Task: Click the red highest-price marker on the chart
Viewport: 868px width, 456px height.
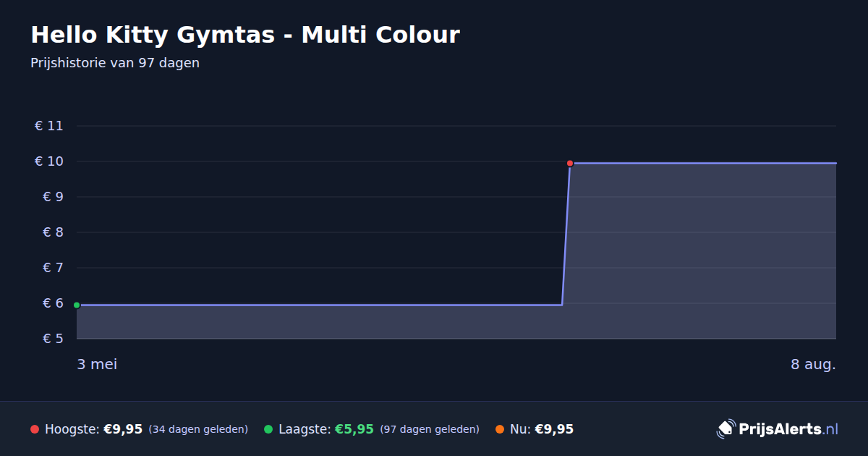Action: click(x=570, y=163)
